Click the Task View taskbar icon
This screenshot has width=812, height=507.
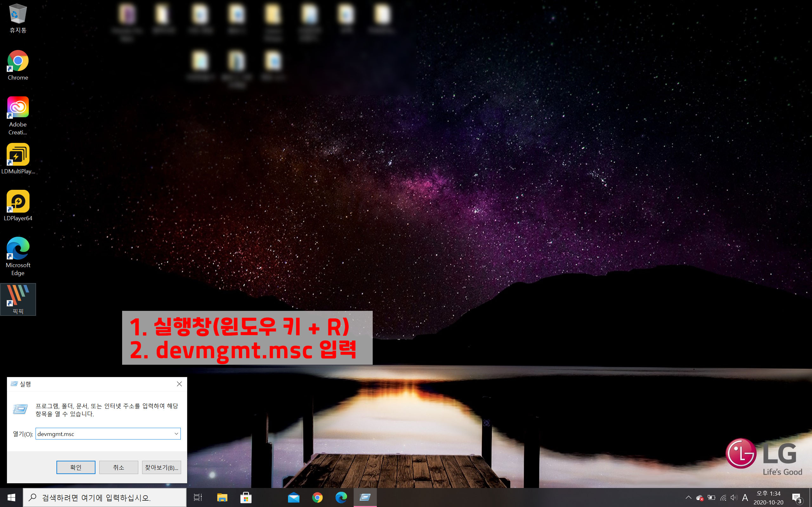click(x=198, y=497)
